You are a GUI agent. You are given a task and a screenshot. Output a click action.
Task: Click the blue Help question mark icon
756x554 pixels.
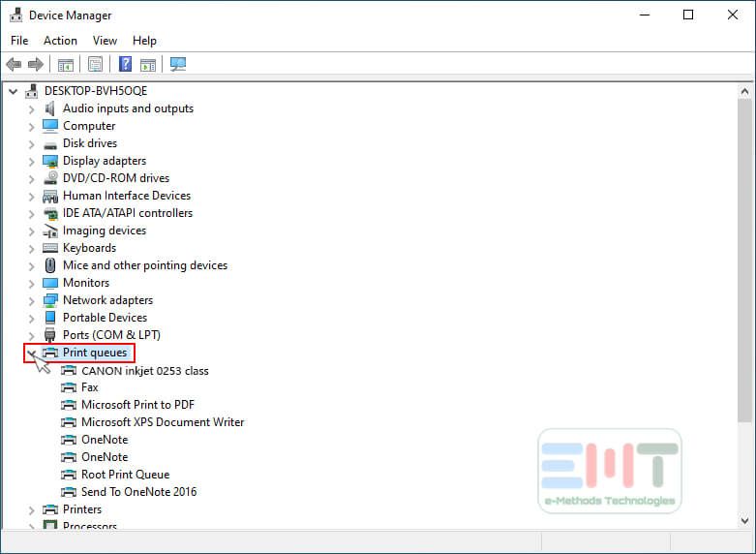pos(125,65)
